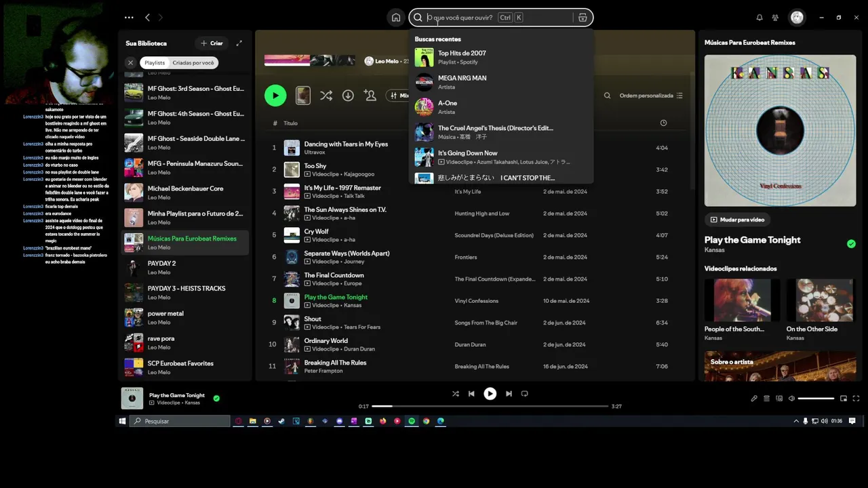The image size is (868, 488).
Task: Sort by the duration clock column
Action: tap(663, 123)
